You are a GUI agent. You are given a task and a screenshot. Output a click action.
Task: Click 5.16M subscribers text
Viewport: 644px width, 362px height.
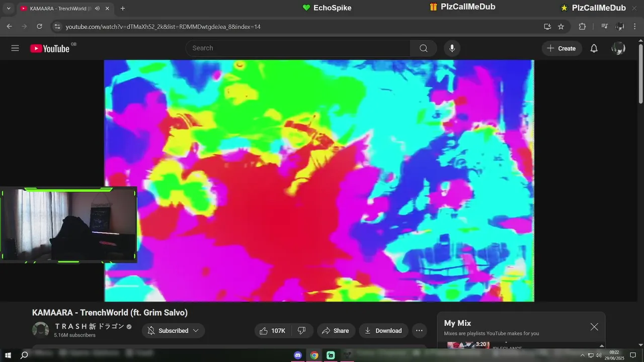(x=75, y=335)
